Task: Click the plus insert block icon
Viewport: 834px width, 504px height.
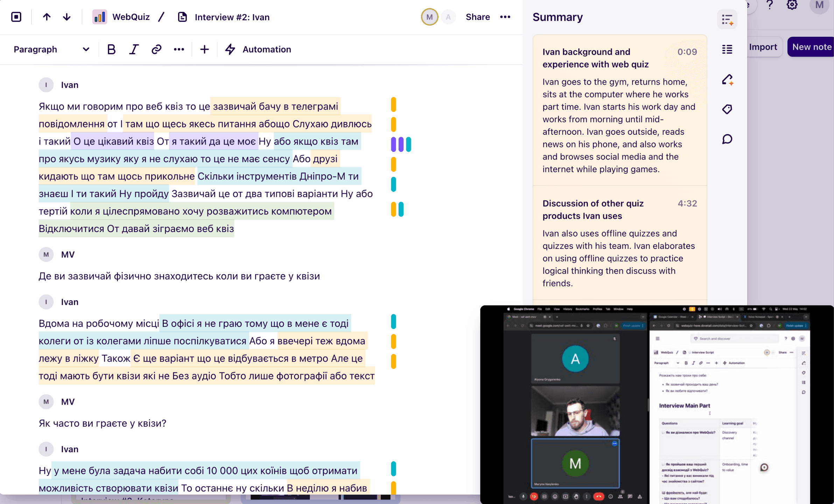Action: [204, 49]
